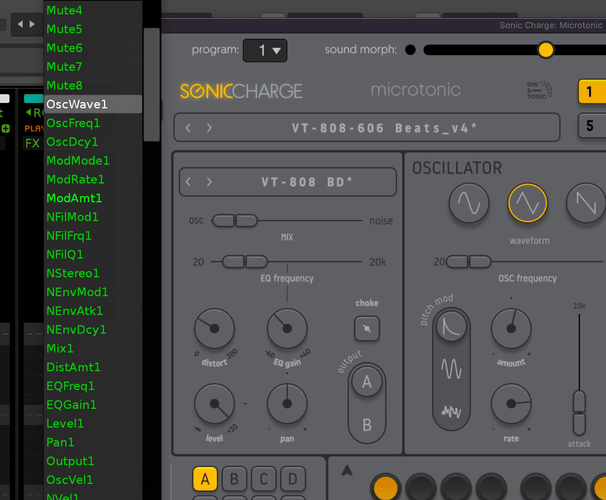Image resolution: width=606 pixels, height=500 pixels.
Task: Select decay pitch mod mode
Action: (452, 325)
